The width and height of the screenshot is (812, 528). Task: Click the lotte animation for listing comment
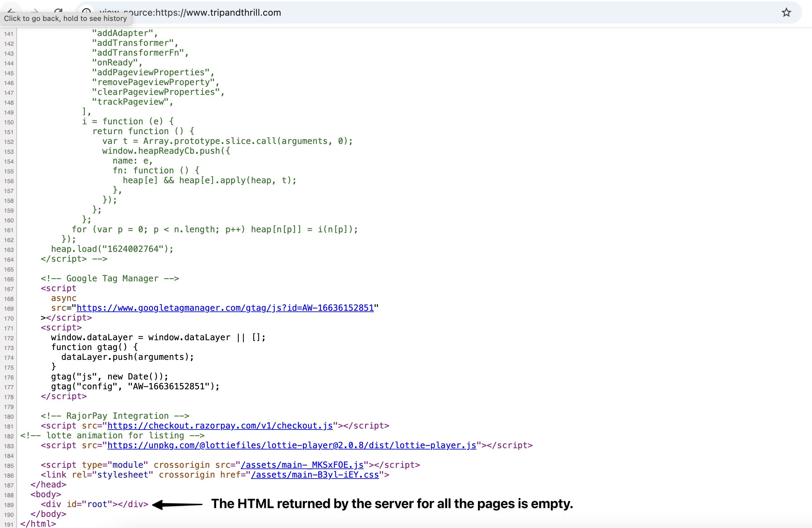coord(113,436)
